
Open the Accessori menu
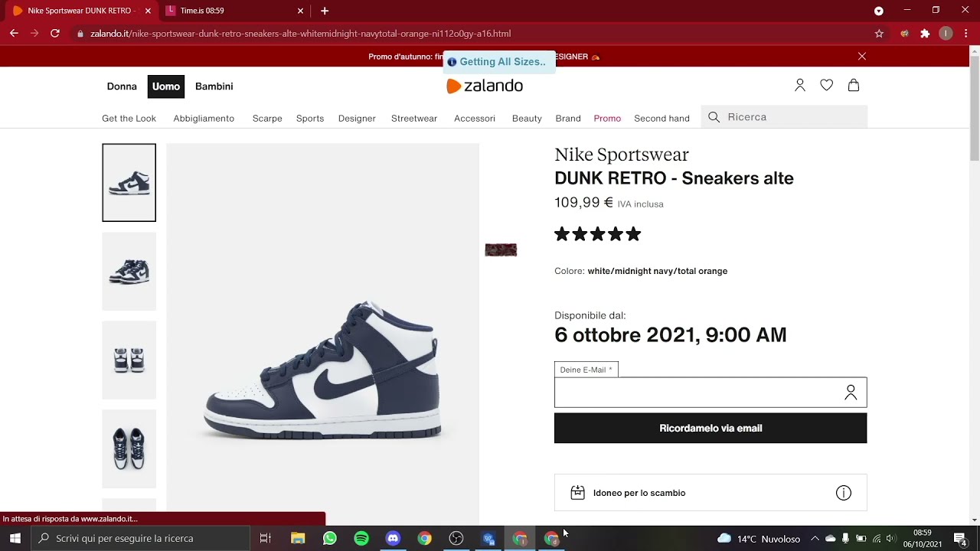[475, 119]
